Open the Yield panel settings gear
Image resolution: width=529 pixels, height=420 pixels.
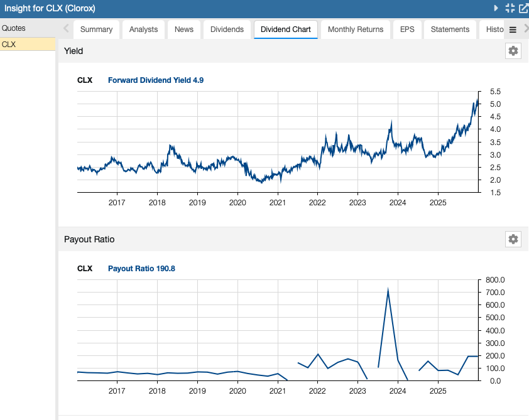click(x=513, y=51)
